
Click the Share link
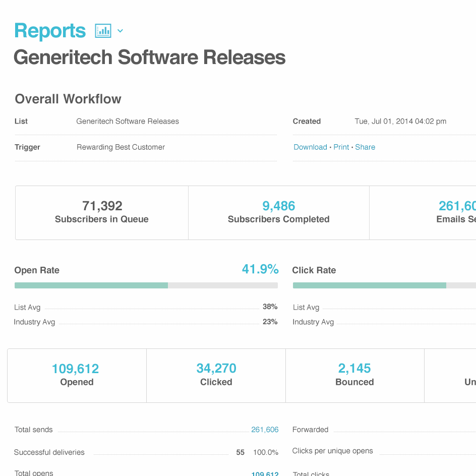[365, 147]
